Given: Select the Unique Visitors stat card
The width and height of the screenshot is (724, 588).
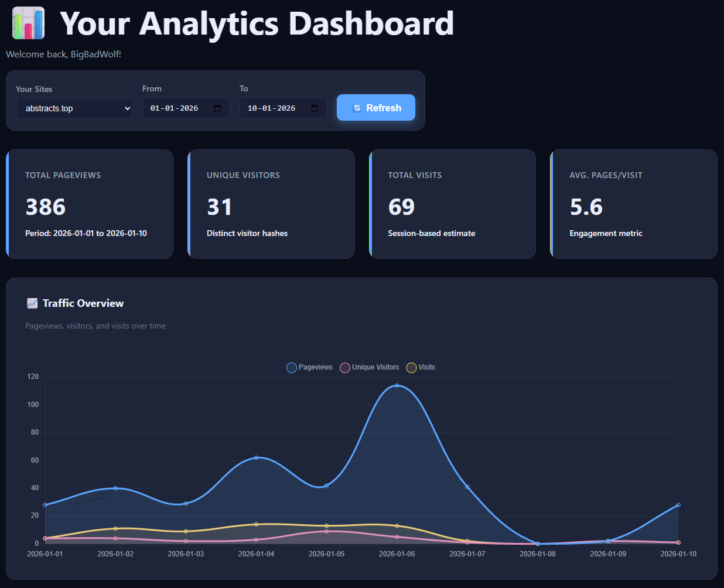Looking at the screenshot, I should click(x=271, y=204).
